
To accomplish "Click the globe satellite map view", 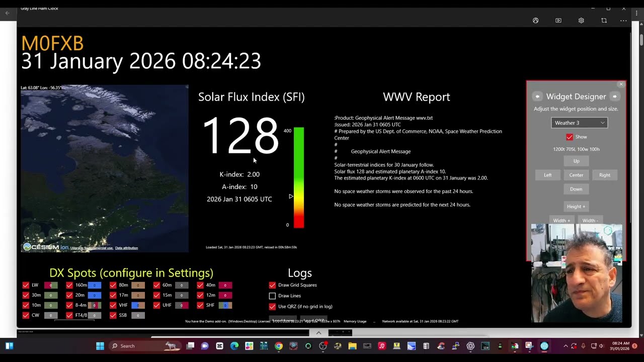I will point(105,168).
